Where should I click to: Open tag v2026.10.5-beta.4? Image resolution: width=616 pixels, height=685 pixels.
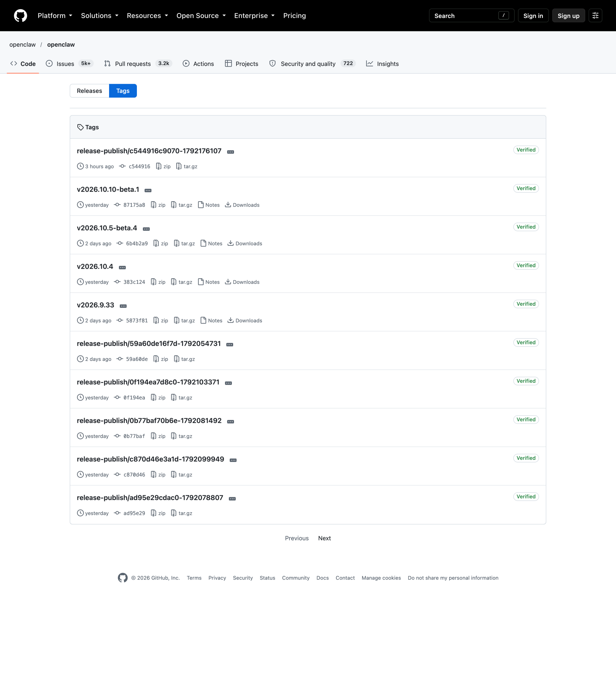107,228
